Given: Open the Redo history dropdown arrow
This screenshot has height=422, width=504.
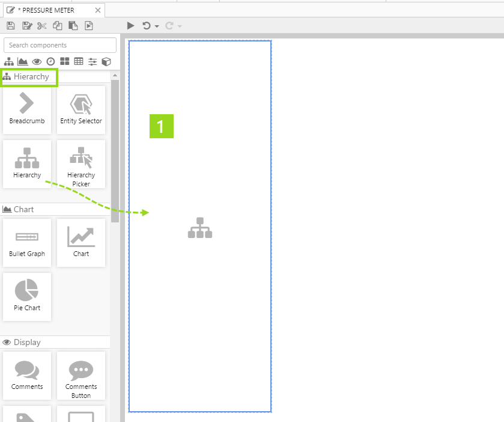Looking at the screenshot, I should tap(180, 26).
